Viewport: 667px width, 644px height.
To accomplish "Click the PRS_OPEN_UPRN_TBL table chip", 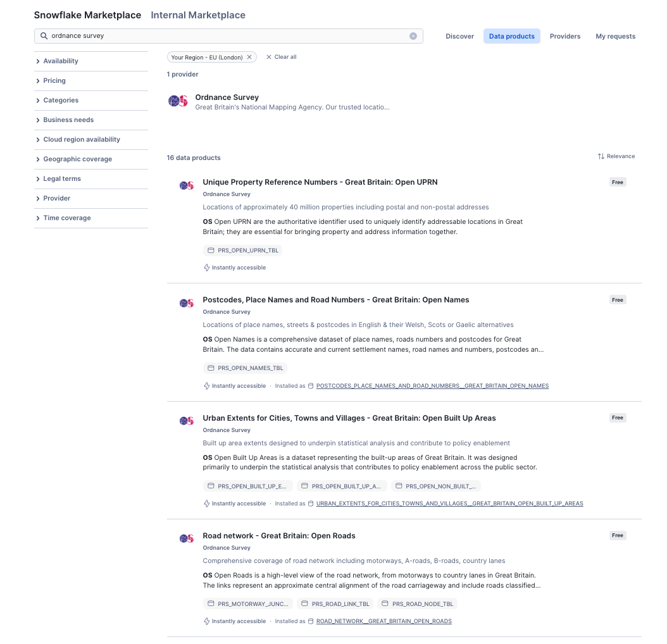I will [x=242, y=251].
